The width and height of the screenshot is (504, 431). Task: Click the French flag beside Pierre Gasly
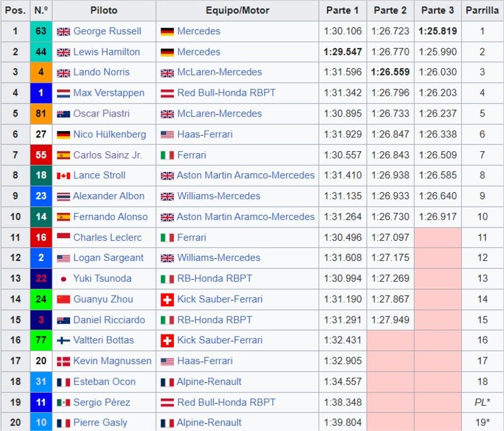[64, 423]
